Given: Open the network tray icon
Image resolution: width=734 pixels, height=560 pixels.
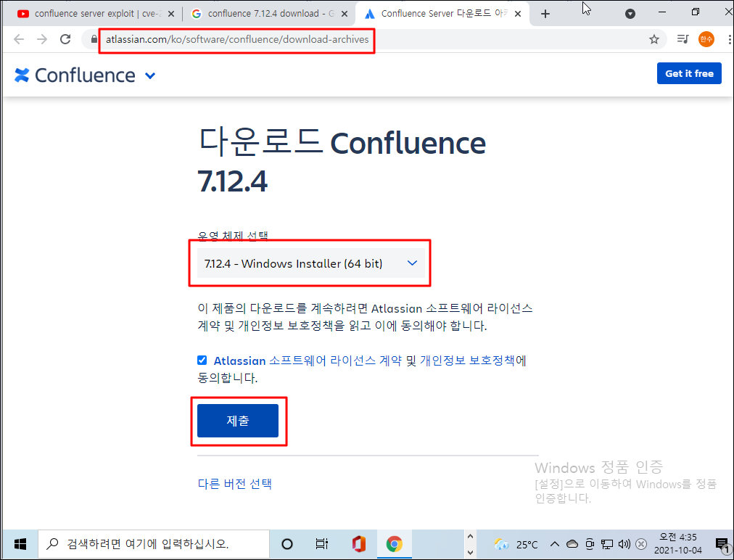Looking at the screenshot, I should [x=606, y=543].
